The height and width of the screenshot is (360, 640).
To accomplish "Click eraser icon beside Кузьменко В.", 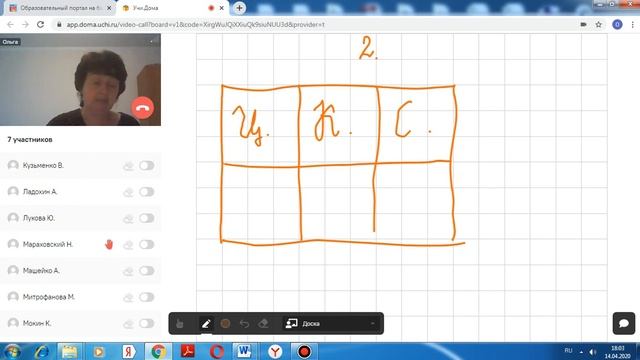I will point(129,166).
